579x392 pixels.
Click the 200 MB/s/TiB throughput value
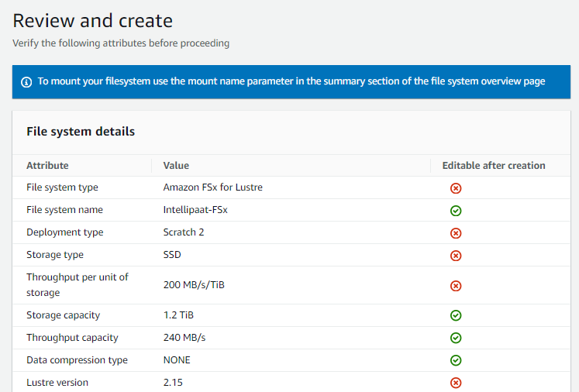click(194, 285)
